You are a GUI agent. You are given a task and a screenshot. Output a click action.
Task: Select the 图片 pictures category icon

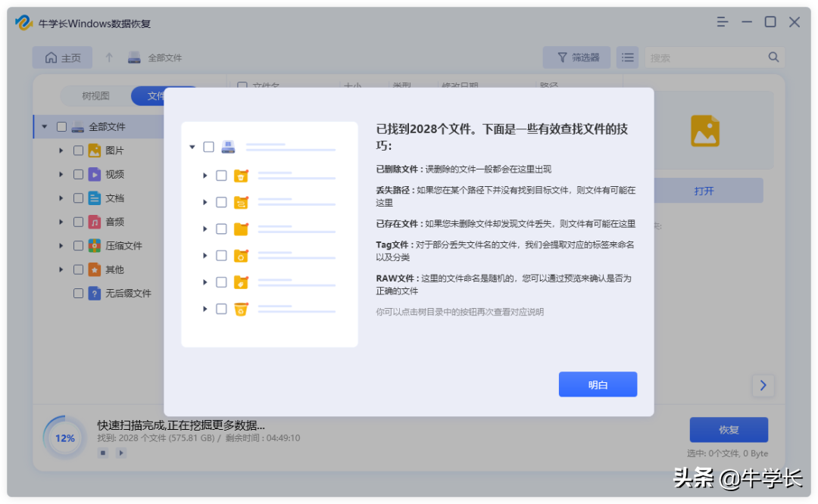click(x=93, y=150)
